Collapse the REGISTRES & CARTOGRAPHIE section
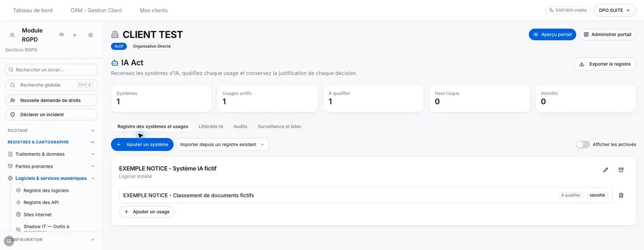644x250 pixels. point(92,142)
